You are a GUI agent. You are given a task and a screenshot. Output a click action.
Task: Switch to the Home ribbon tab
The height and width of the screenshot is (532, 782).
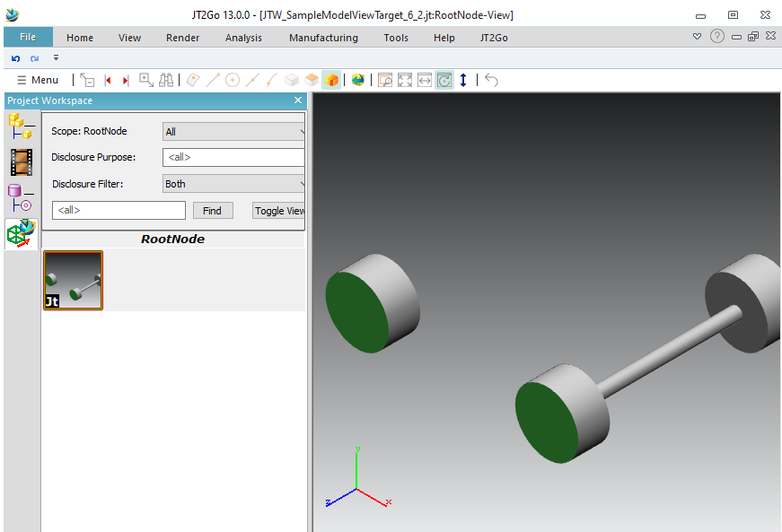pos(80,38)
